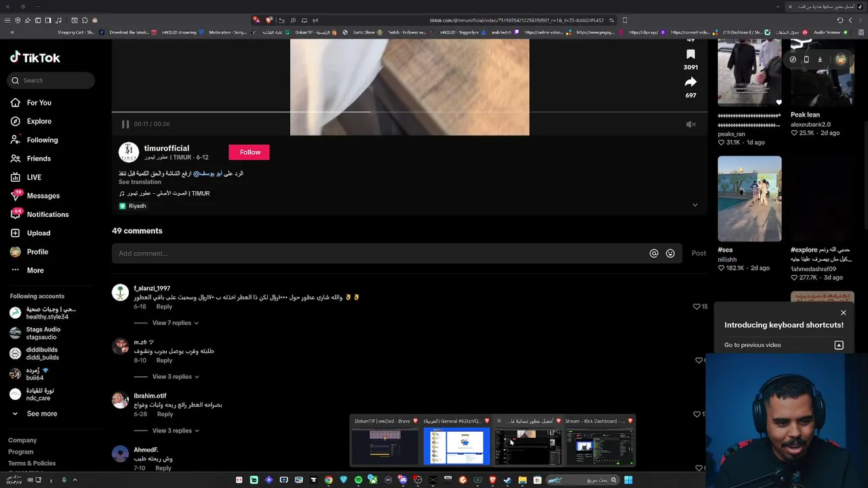Switch to DokanTIP Brave window preview
The image size is (868, 488).
pos(384,441)
